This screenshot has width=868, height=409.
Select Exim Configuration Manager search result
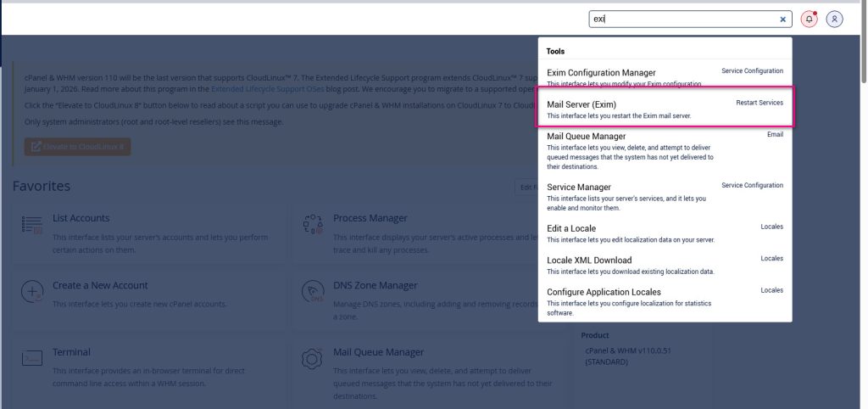pos(601,73)
